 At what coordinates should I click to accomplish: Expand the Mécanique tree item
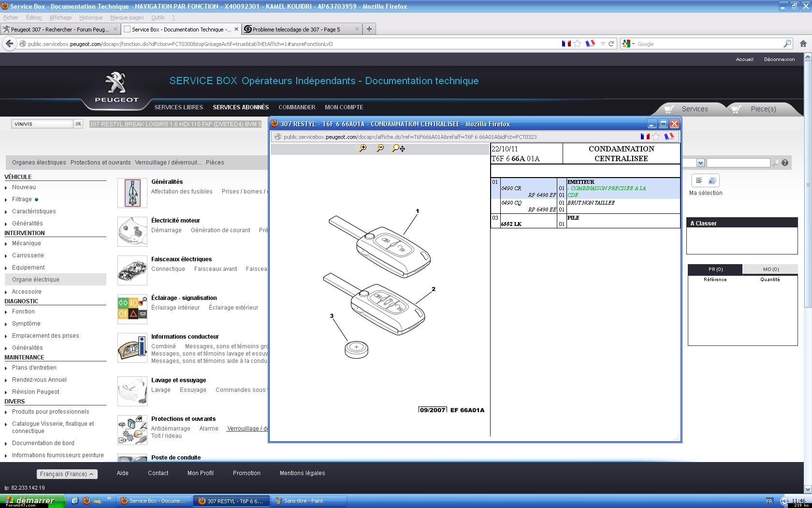26,243
